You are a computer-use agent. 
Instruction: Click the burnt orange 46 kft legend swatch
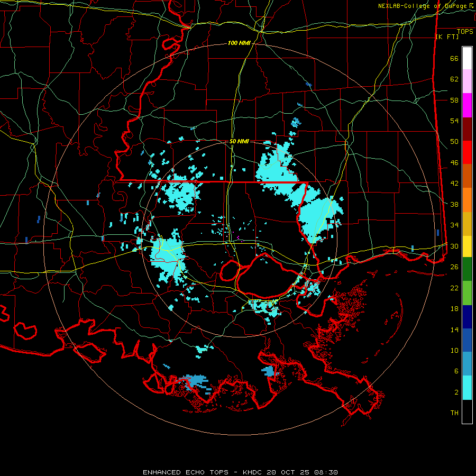point(467,176)
